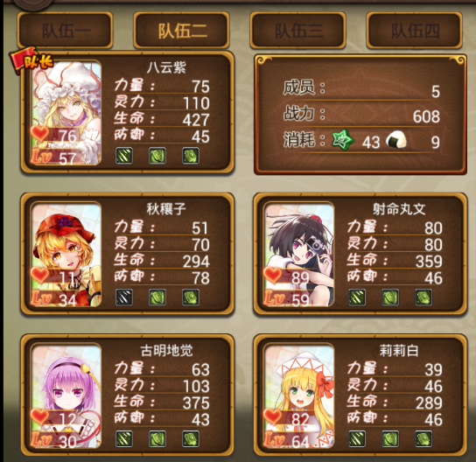The width and height of the screenshot is (476, 462).
Task: Tap 秋穰子's character portrait
Action: click(x=66, y=254)
